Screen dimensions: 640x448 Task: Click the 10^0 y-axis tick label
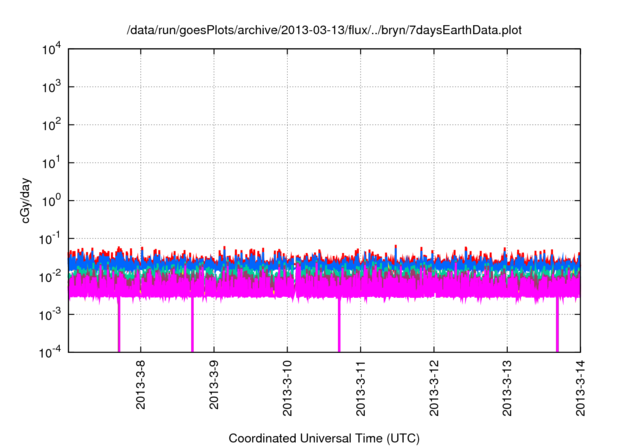pos(52,201)
